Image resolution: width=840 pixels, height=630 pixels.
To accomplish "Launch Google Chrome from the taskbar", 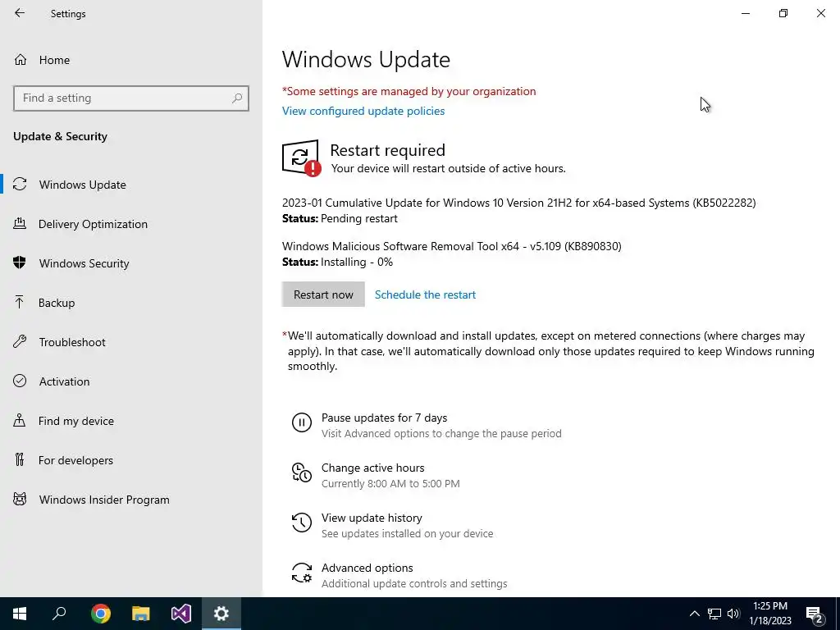I will pyautogui.click(x=100, y=614).
